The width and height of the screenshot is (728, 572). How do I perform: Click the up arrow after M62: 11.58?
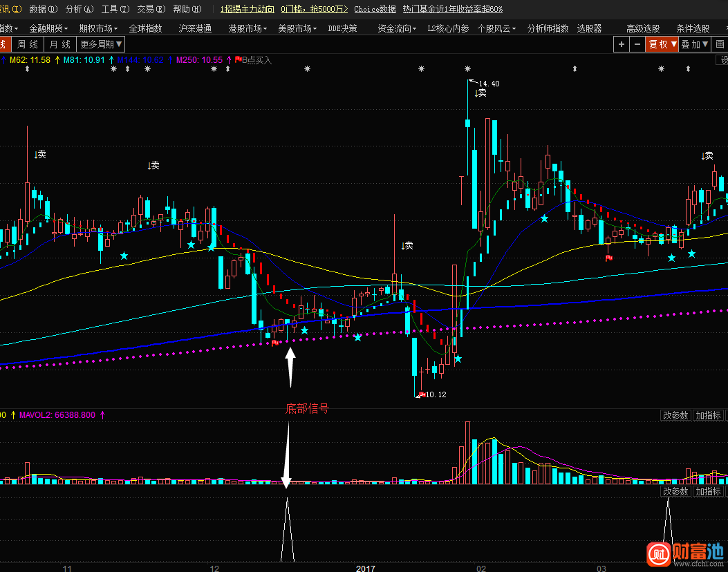(x=57, y=60)
